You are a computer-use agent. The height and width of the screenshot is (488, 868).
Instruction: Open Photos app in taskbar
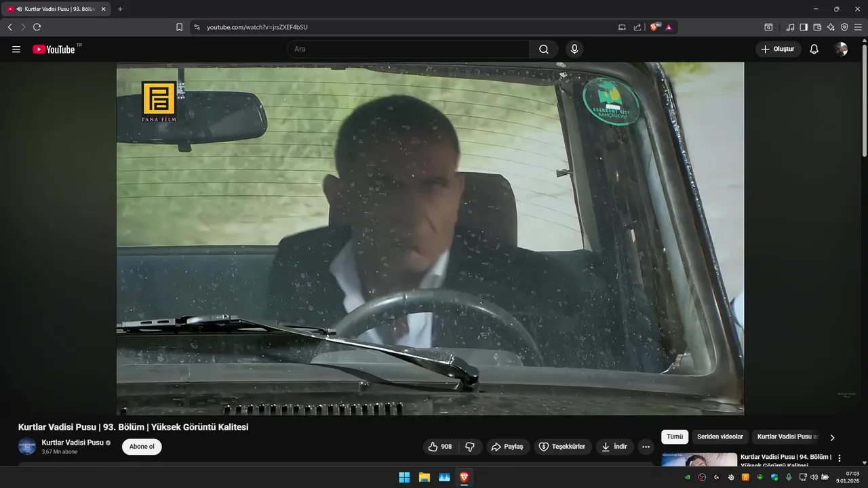(x=444, y=477)
